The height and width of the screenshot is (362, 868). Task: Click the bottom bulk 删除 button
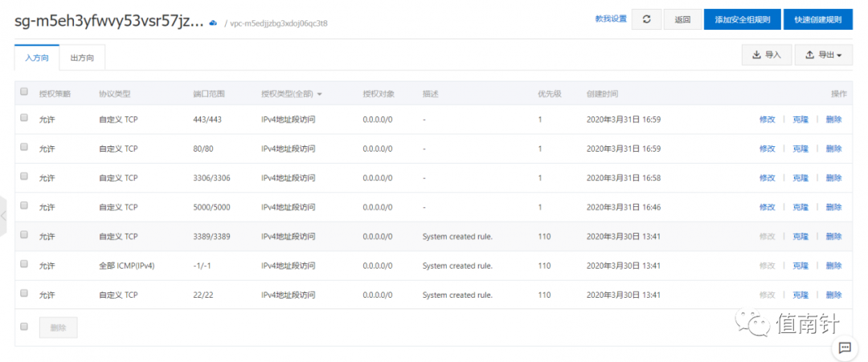point(58,327)
